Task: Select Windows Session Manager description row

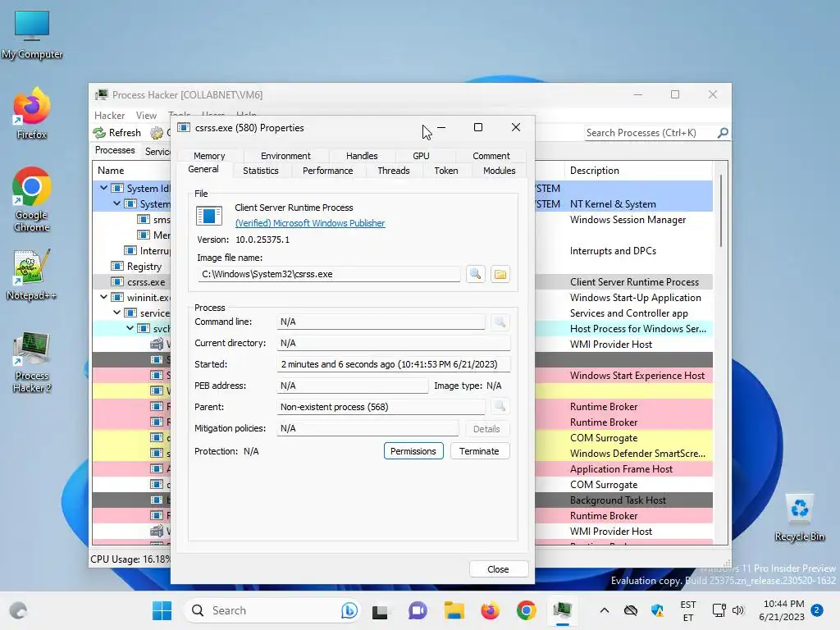Action: (x=628, y=220)
